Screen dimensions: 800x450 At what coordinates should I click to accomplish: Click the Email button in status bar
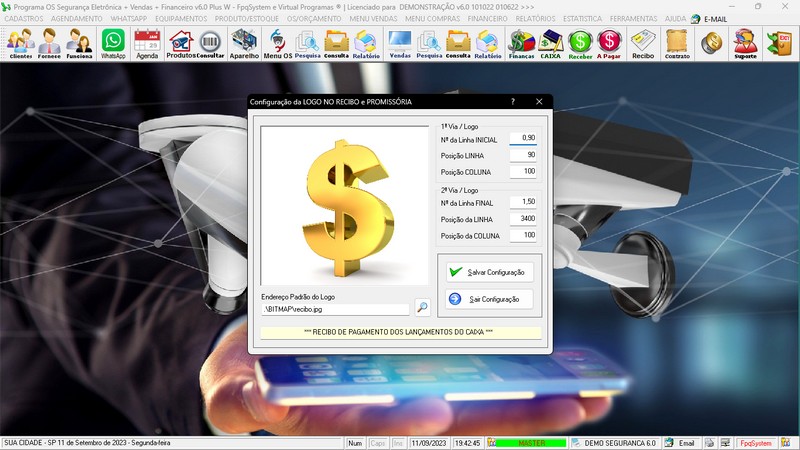click(679, 443)
